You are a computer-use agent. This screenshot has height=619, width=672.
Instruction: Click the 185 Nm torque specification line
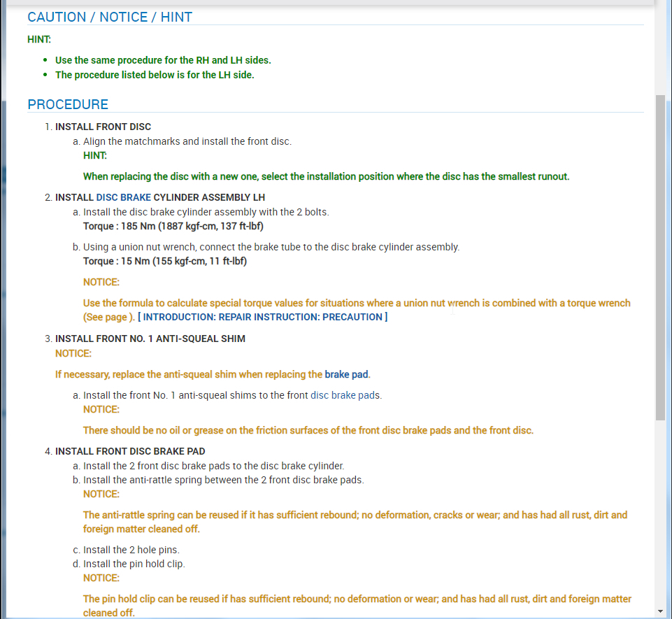point(173,226)
